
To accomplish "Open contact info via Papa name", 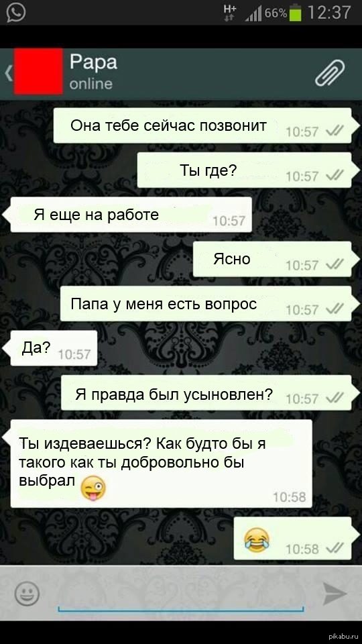I will click(x=93, y=62).
